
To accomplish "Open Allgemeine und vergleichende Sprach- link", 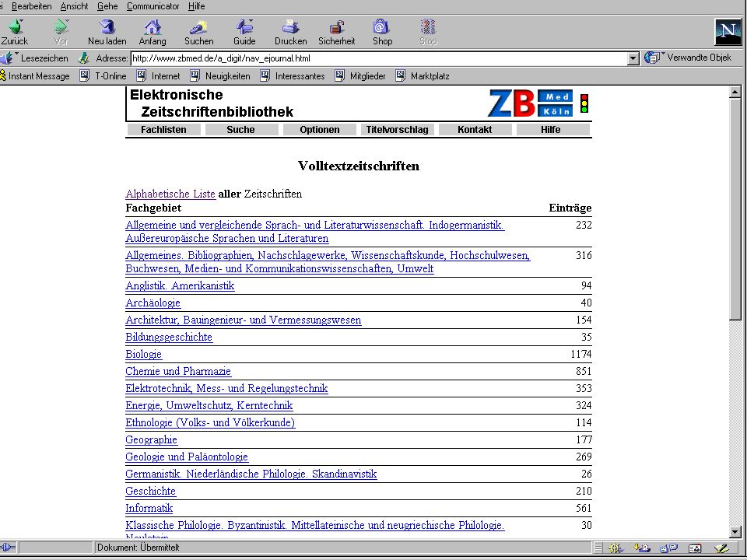I will coord(315,232).
